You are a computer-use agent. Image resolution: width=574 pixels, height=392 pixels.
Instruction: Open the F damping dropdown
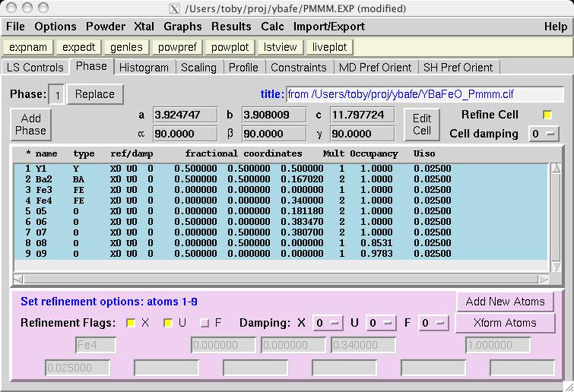433,323
